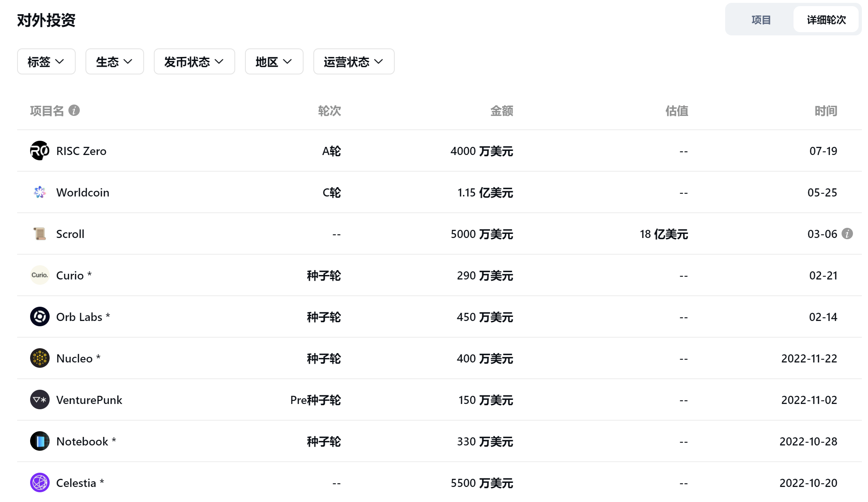Image resolution: width=868 pixels, height=502 pixels.
Task: Click the 项目名 column header text
Action: (x=47, y=111)
